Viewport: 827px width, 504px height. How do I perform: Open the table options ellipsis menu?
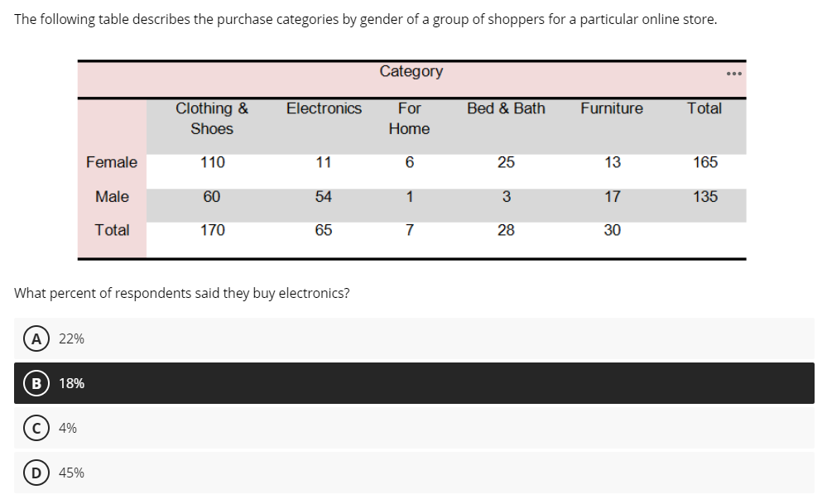733,73
